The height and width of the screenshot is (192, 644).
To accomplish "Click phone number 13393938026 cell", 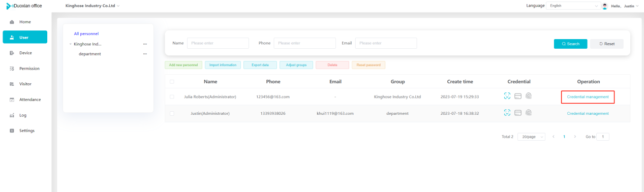I will [x=273, y=113].
